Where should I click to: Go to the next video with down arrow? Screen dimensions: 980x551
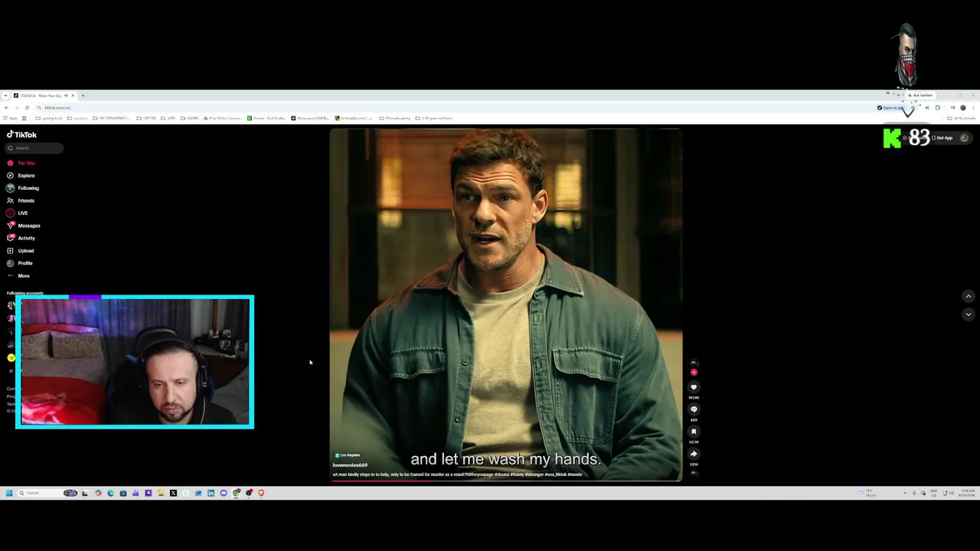(x=968, y=315)
